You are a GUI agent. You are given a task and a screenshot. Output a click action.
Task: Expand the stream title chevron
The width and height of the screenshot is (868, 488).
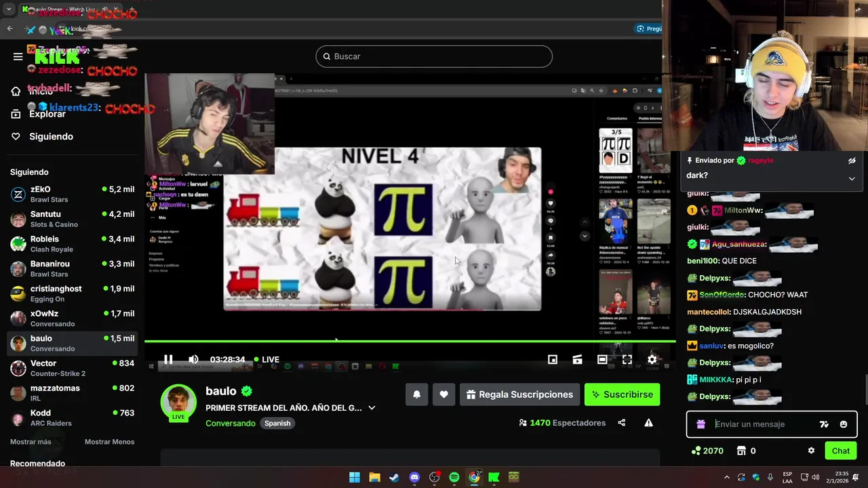coord(372,408)
